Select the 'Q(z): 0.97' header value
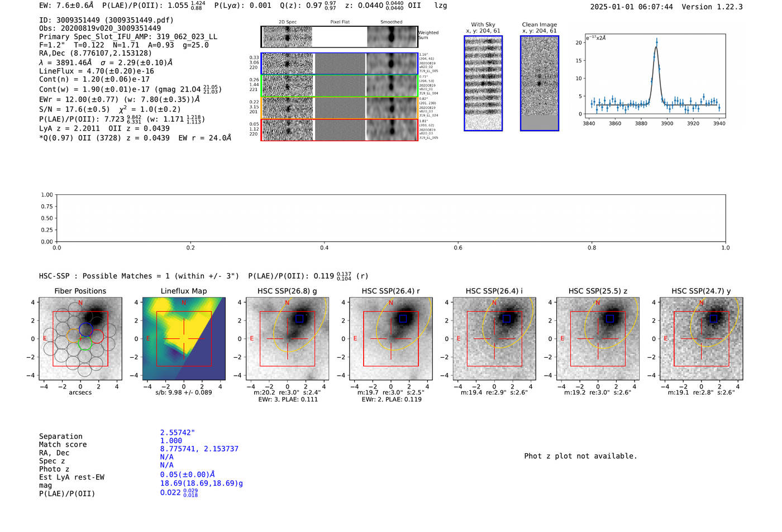This screenshot has width=782, height=532. click(x=301, y=6)
